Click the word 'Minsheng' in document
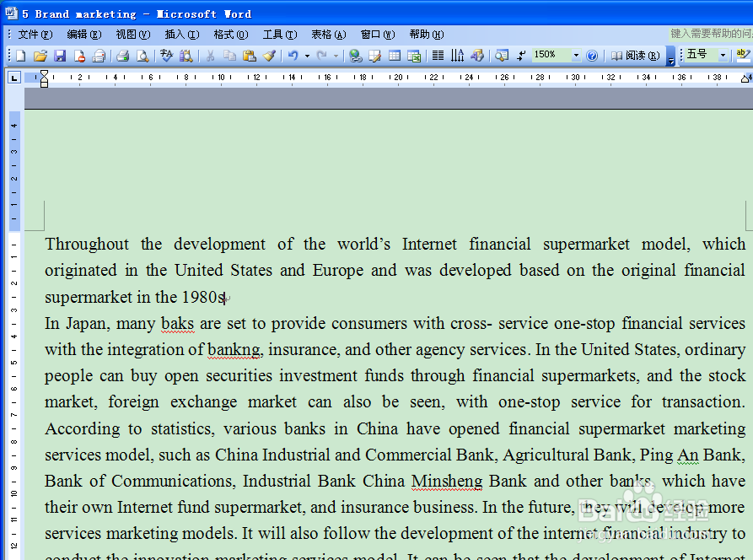This screenshot has height=560, width=753. [447, 482]
